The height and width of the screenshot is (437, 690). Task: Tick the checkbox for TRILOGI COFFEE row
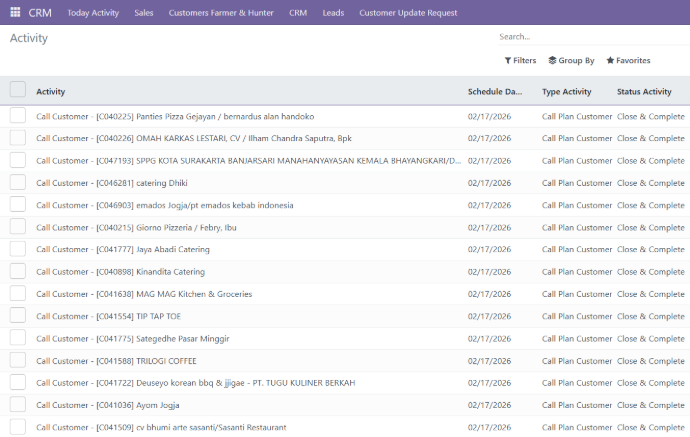pyautogui.click(x=18, y=361)
